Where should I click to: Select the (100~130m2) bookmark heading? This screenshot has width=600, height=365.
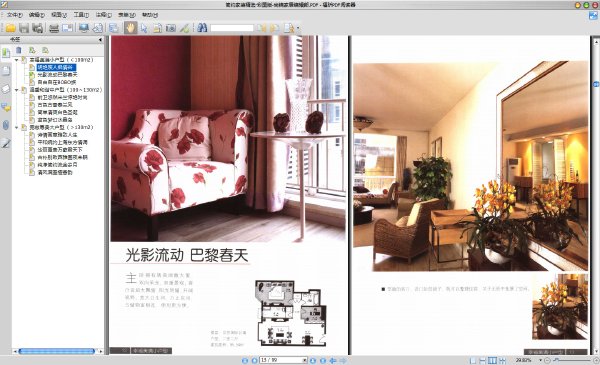[x=66, y=90]
